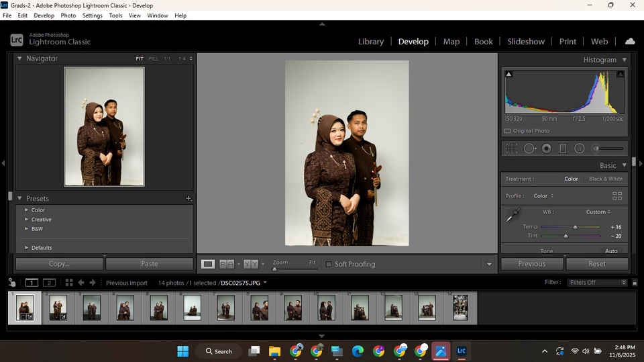Open the Settings menu
The width and height of the screenshot is (644, 362).
pyautogui.click(x=93, y=15)
